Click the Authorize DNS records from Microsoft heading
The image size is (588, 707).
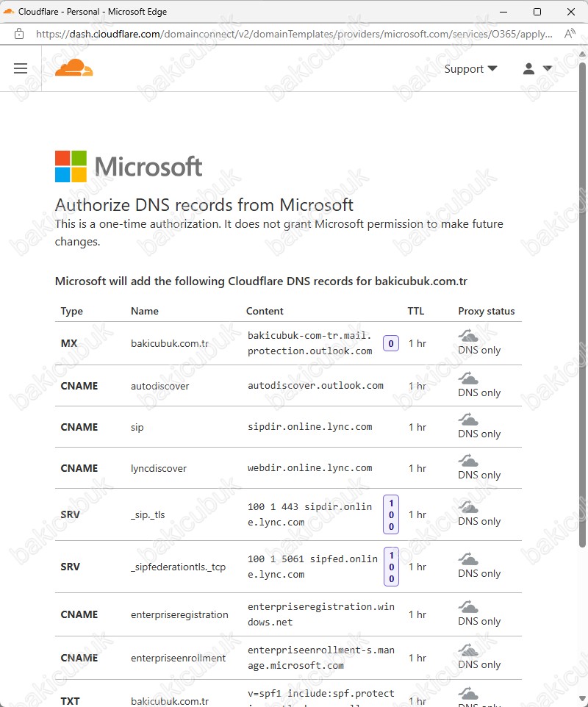tap(204, 205)
